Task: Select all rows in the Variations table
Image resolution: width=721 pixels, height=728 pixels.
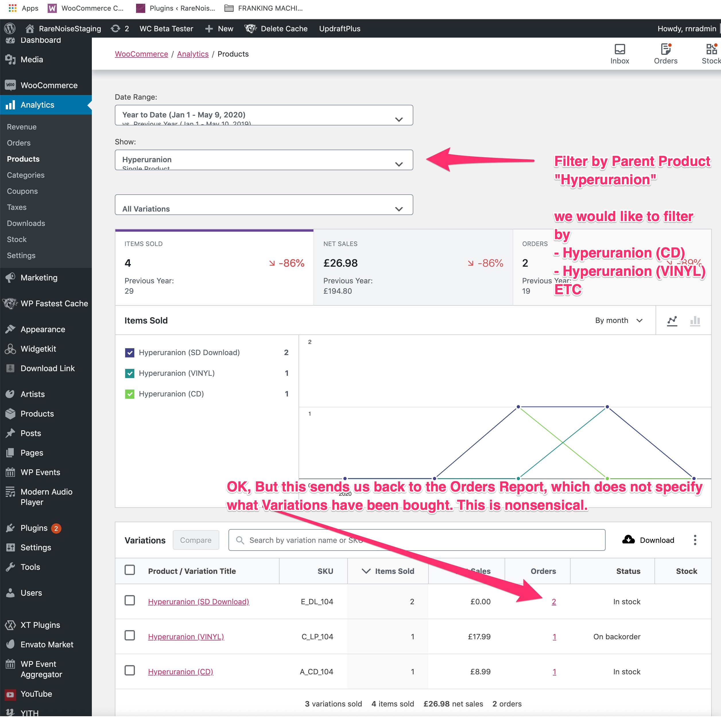Action: coord(129,570)
